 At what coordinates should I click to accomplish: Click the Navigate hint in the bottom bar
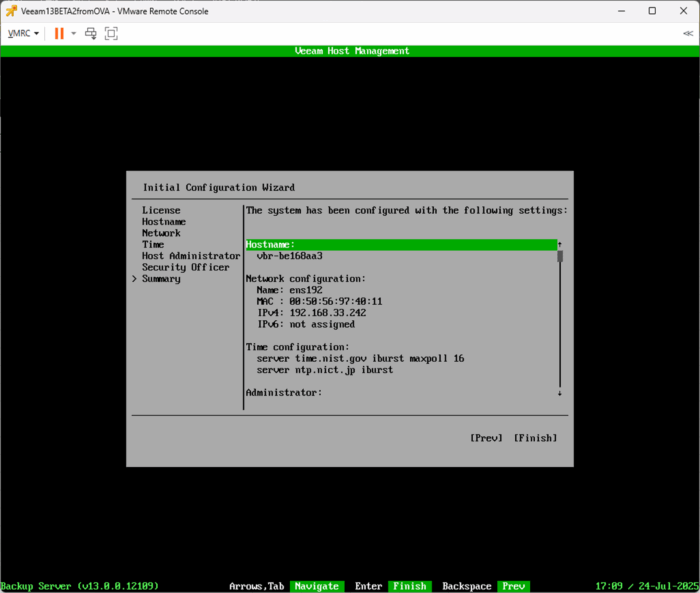(x=317, y=586)
